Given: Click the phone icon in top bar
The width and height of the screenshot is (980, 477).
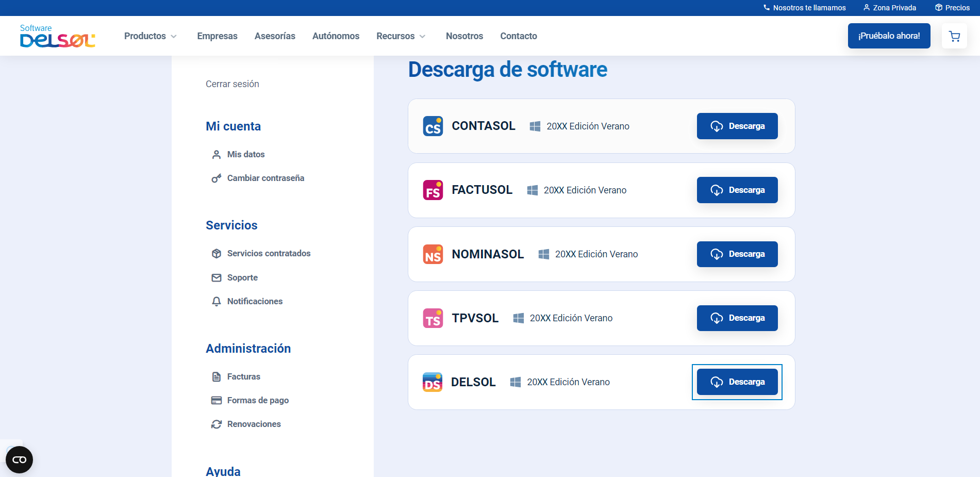Looking at the screenshot, I should 767,8.
